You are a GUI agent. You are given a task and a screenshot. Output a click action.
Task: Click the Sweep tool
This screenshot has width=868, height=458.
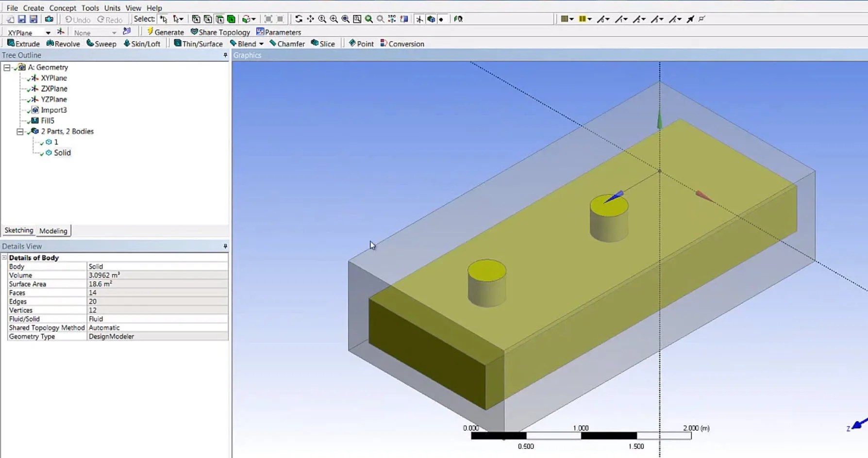(x=101, y=44)
